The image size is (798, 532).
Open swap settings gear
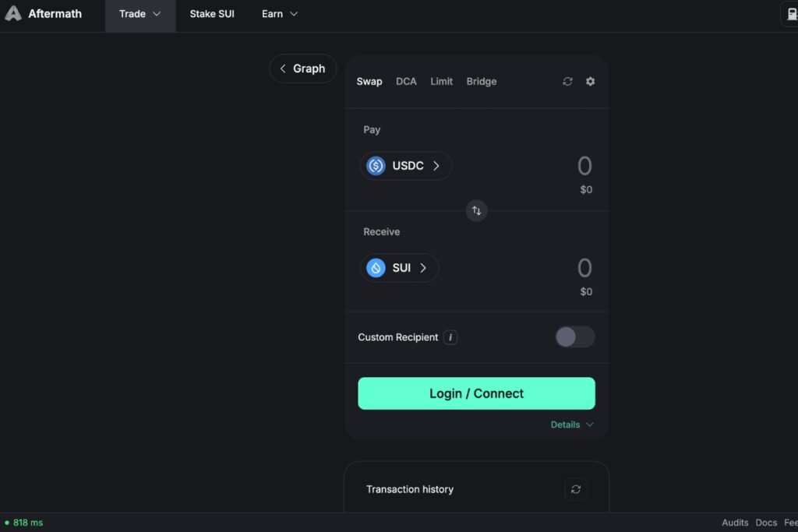[x=590, y=81]
